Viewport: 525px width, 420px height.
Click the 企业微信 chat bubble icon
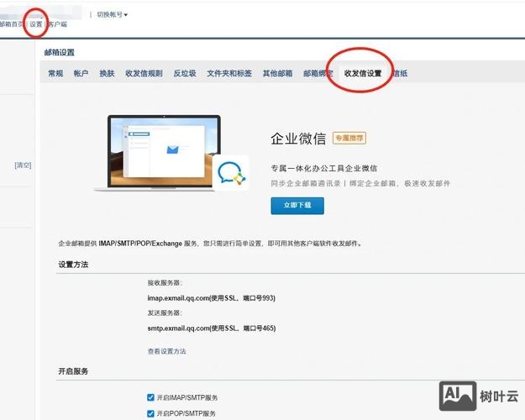click(x=231, y=173)
